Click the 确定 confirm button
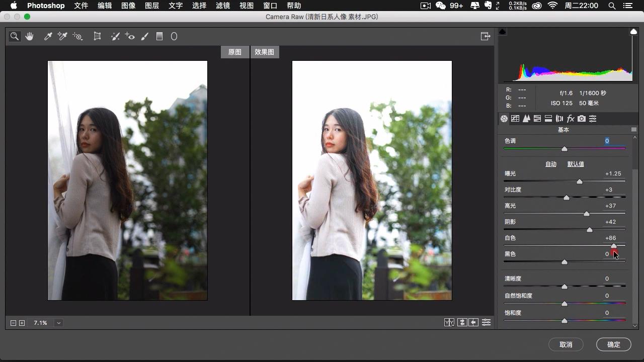644x362 pixels. pos(614,344)
